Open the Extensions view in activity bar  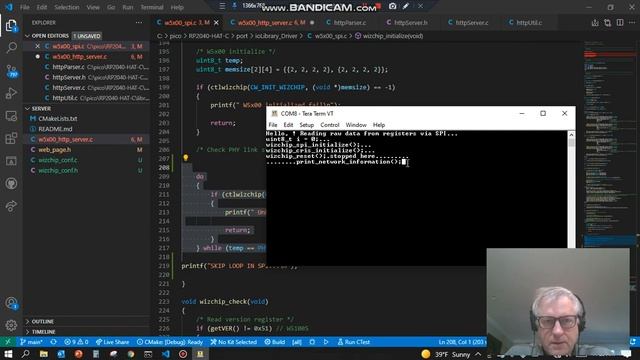tap(11, 138)
